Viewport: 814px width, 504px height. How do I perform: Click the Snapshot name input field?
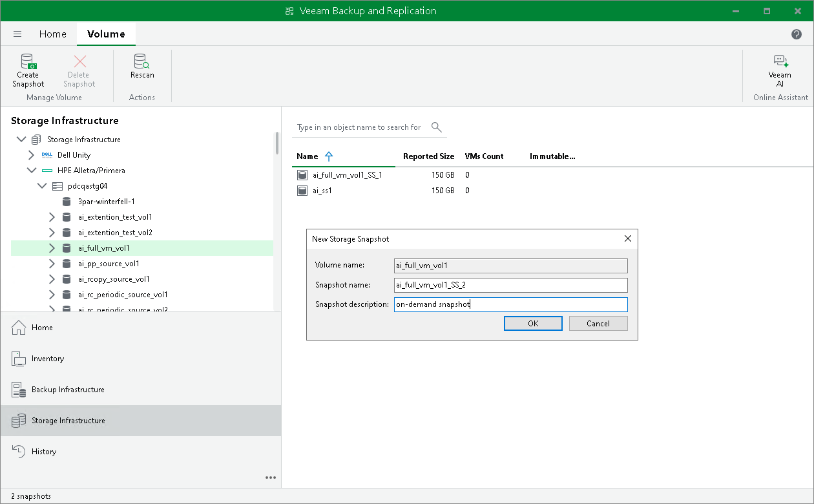click(511, 285)
